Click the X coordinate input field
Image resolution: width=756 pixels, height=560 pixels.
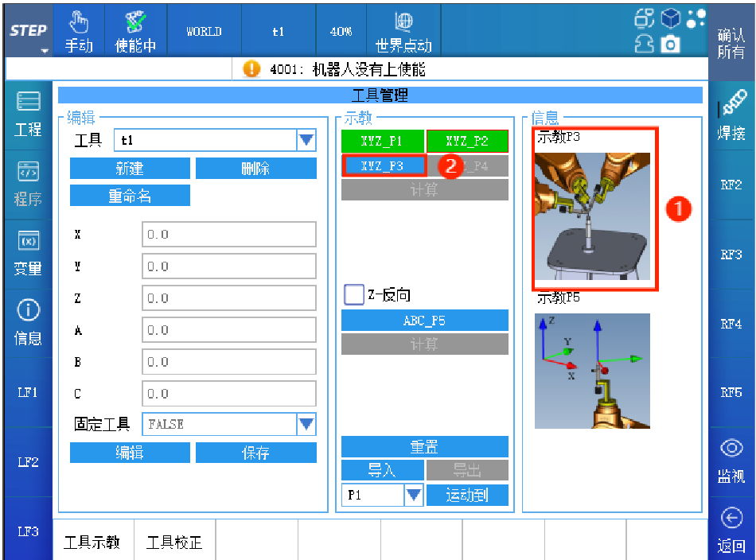coord(229,235)
